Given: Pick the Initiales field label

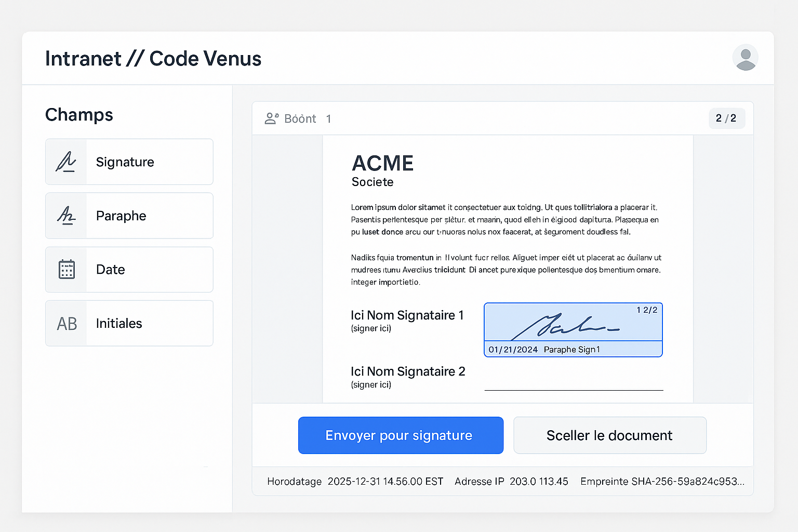Looking at the screenshot, I should pos(119,323).
